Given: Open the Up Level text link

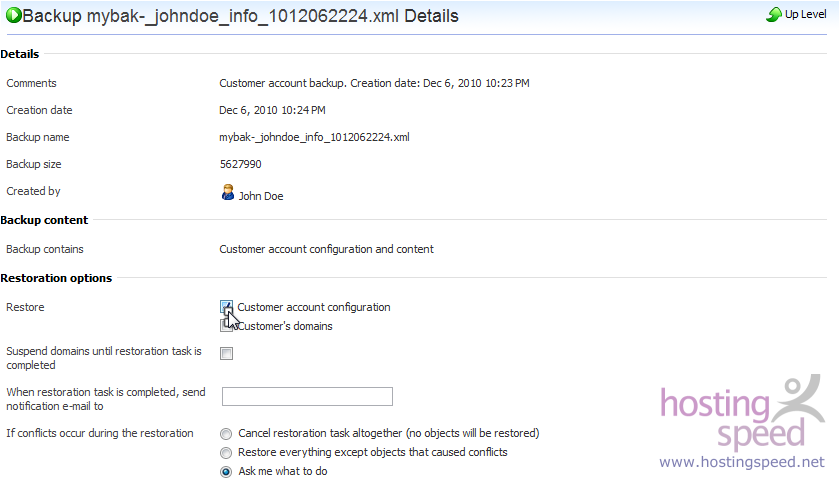Looking at the screenshot, I should tap(806, 14).
